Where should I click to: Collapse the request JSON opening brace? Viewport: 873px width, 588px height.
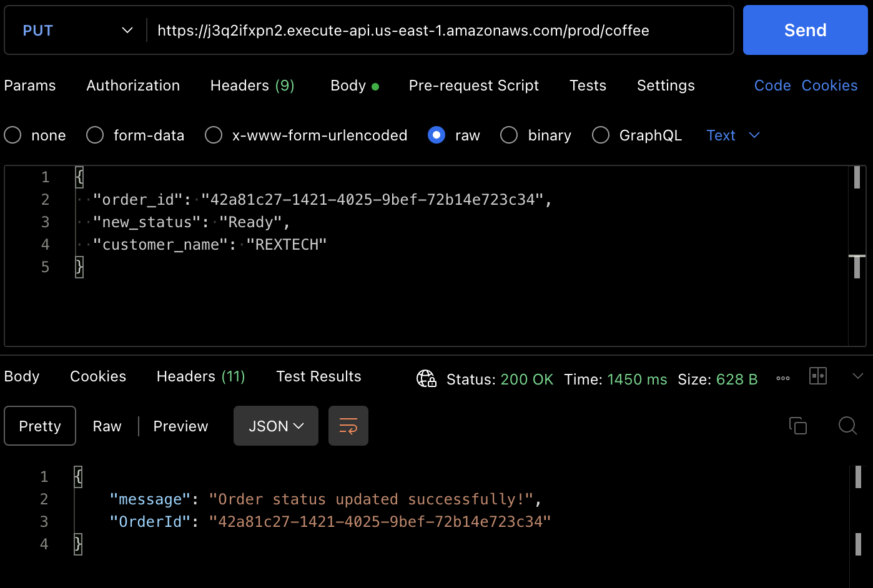[x=79, y=177]
